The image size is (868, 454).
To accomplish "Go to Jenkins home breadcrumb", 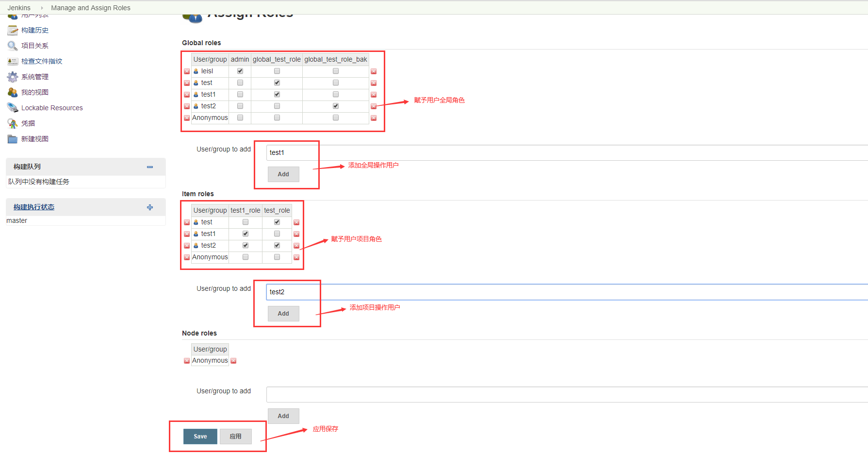I will [19, 8].
